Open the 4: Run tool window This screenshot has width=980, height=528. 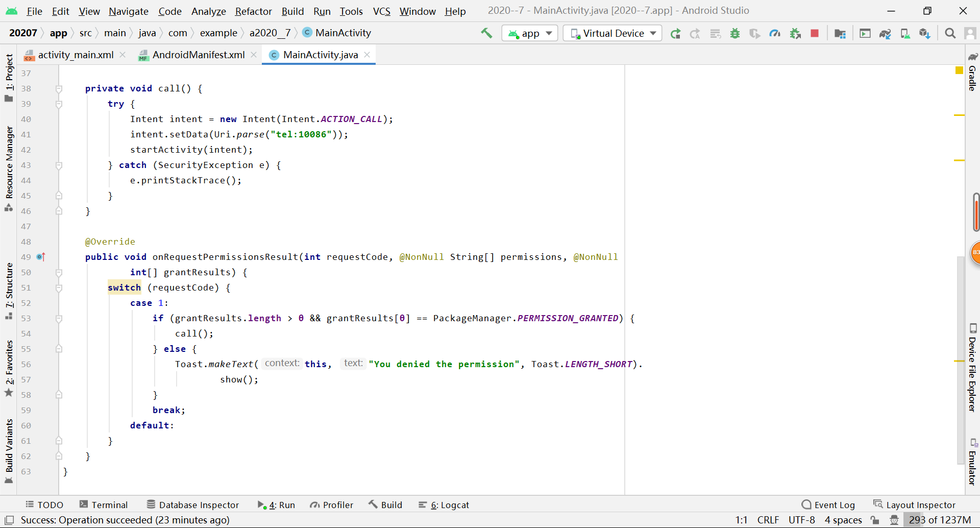click(276, 505)
